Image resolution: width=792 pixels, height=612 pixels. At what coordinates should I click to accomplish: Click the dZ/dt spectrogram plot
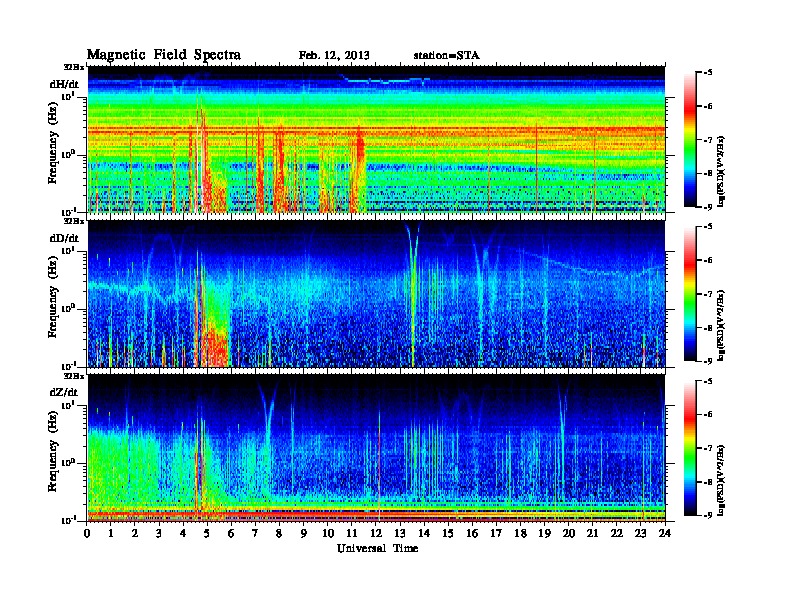pyautogui.click(x=377, y=448)
